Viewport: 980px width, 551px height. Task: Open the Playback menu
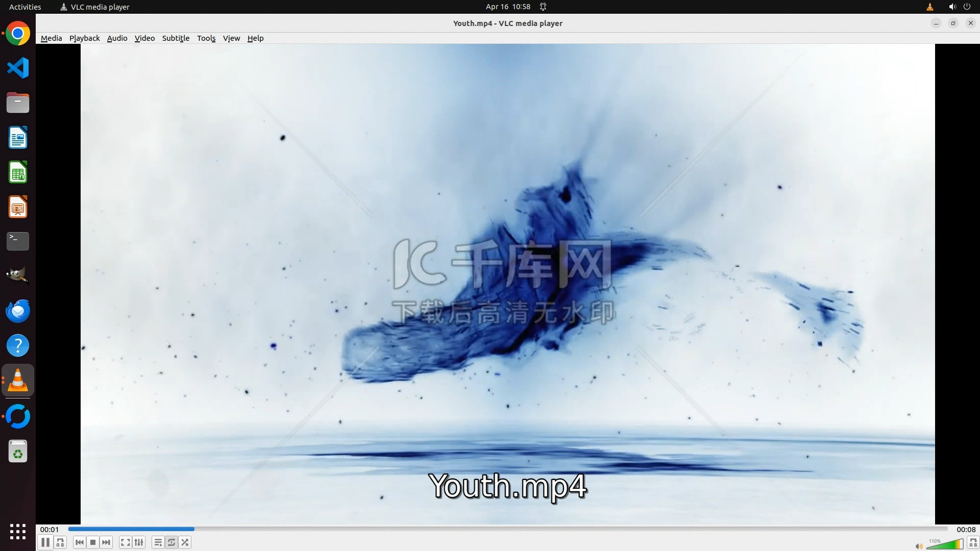pos(84,38)
